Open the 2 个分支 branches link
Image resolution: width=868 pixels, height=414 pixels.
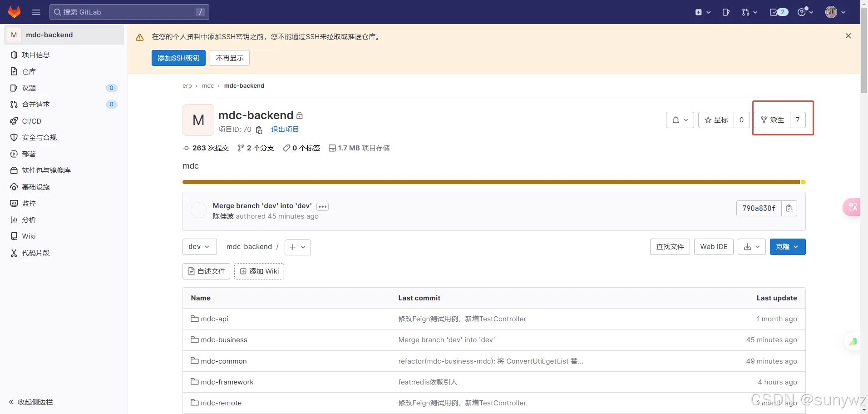pyautogui.click(x=256, y=148)
